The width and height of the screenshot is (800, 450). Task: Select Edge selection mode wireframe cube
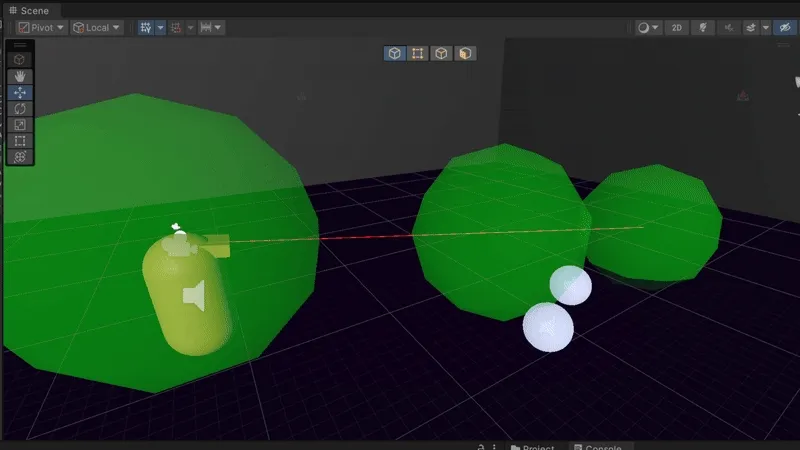441,54
